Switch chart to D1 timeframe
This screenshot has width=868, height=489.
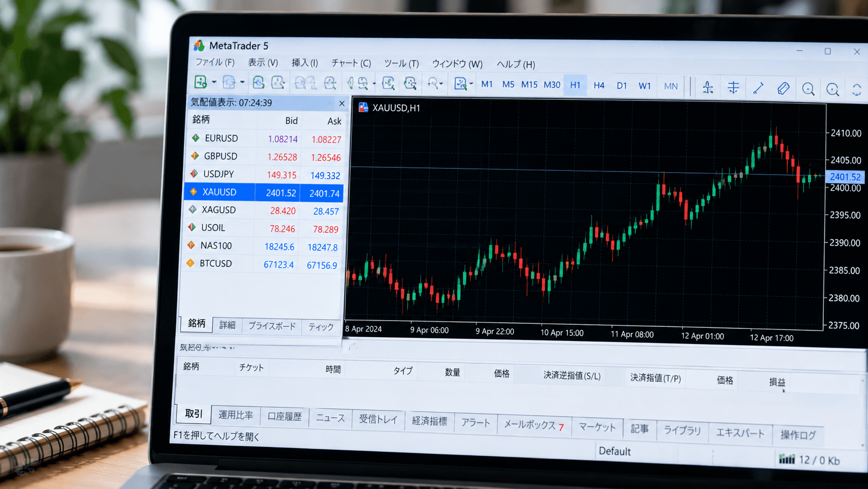622,86
